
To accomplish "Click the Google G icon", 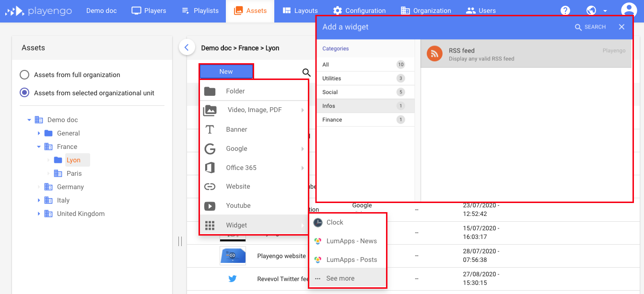I will tap(210, 149).
